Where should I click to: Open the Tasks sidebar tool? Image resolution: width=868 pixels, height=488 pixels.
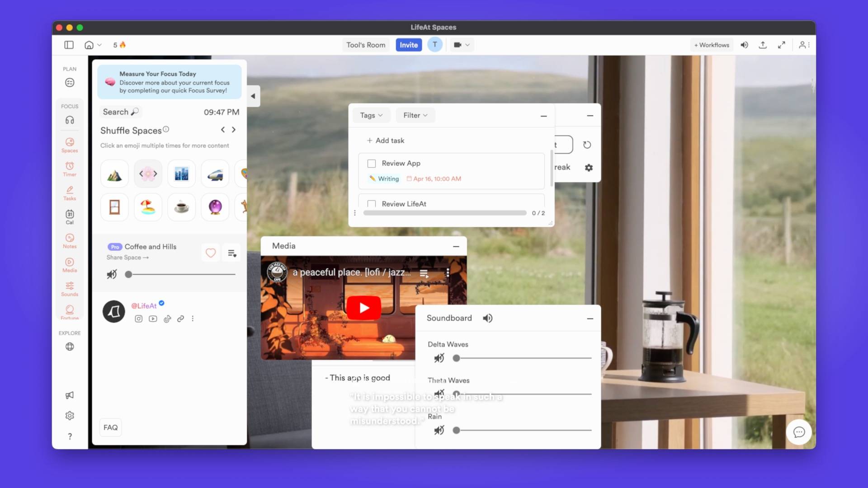(x=70, y=193)
